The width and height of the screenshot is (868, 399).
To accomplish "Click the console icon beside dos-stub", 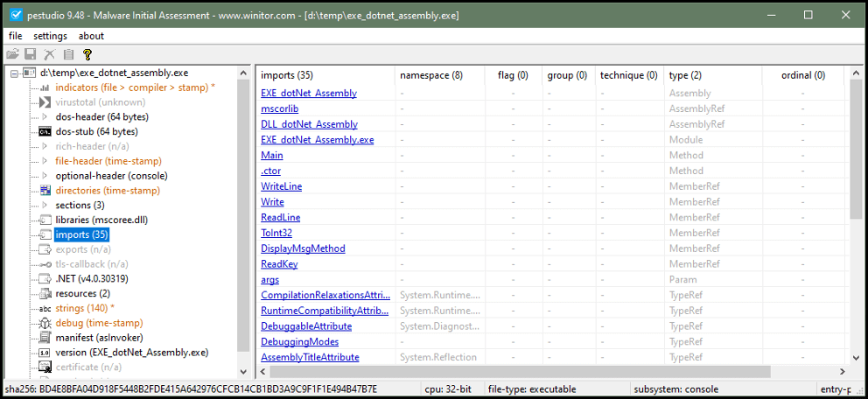I will [x=45, y=132].
